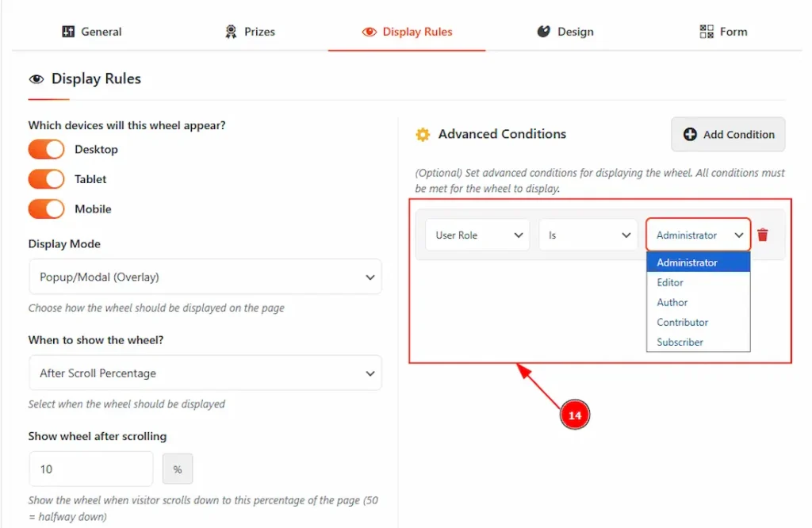Screen dimensions: 812x528
Task: Click the scroll percentage input field
Action: pyautogui.click(x=90, y=469)
